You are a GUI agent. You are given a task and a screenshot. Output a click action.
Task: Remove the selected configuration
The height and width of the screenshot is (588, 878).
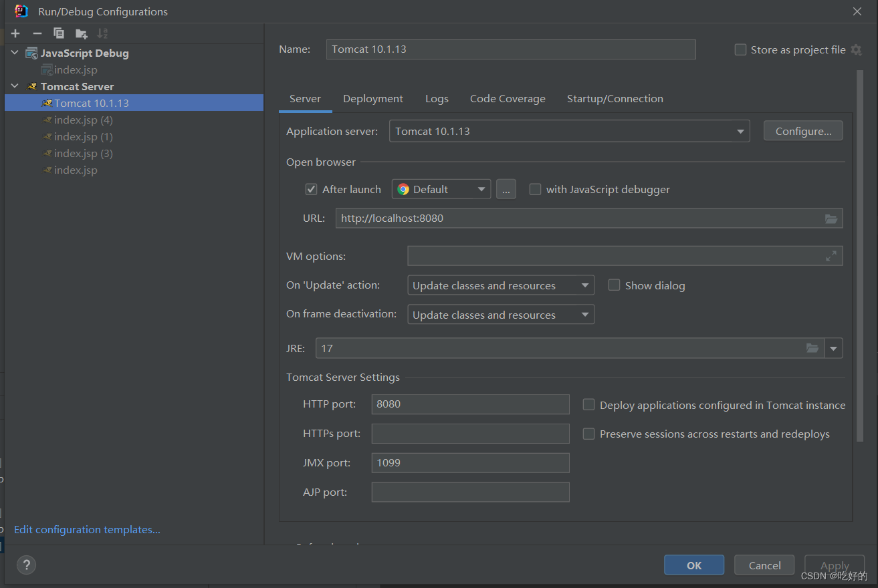pos(37,33)
